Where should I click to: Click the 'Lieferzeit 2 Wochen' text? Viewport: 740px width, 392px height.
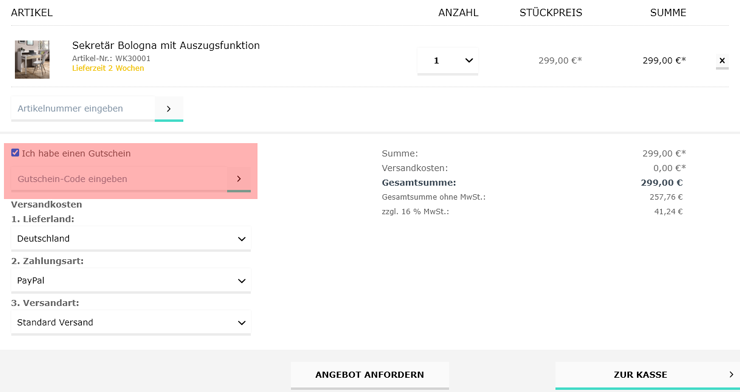pos(108,68)
